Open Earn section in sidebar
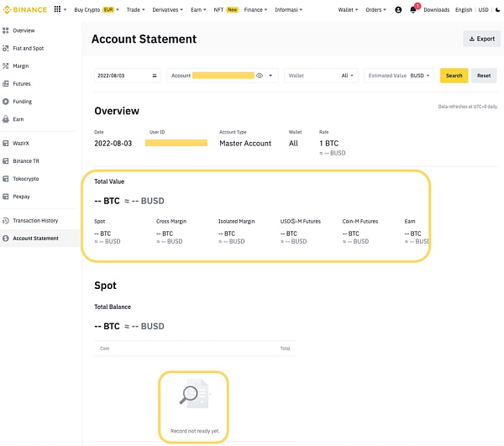The height and width of the screenshot is (446, 504). pos(18,119)
